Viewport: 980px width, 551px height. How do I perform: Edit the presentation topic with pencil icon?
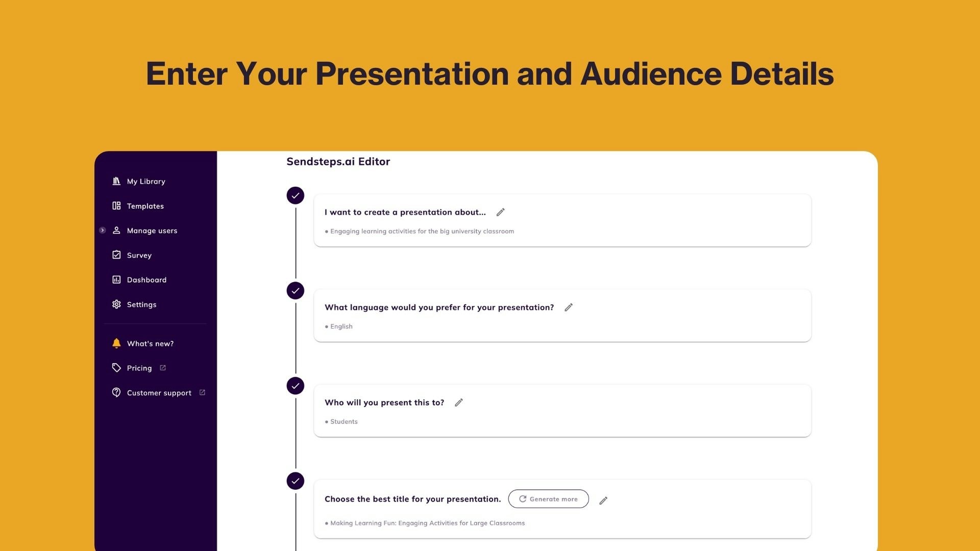point(501,212)
